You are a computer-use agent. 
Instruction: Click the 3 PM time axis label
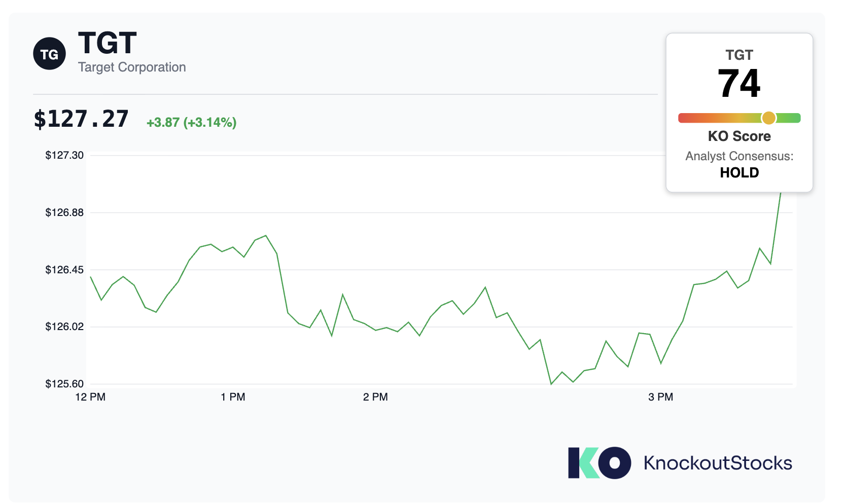[x=660, y=397]
